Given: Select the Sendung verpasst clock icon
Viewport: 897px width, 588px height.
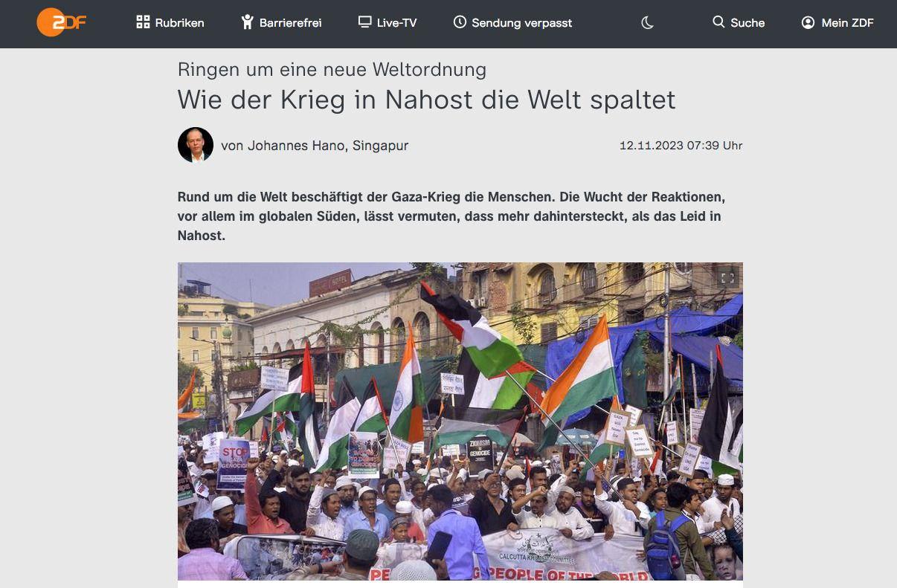Looking at the screenshot, I should tap(460, 22).
